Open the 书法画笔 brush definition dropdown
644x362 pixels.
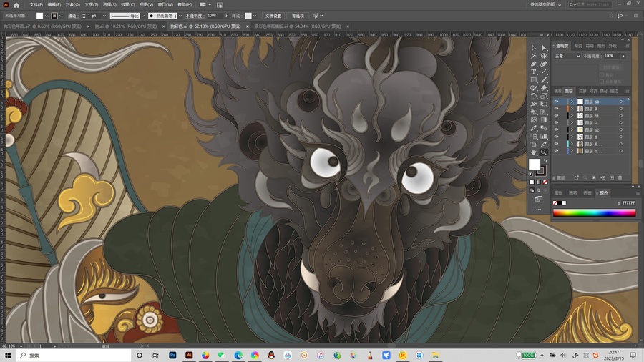click(x=180, y=16)
